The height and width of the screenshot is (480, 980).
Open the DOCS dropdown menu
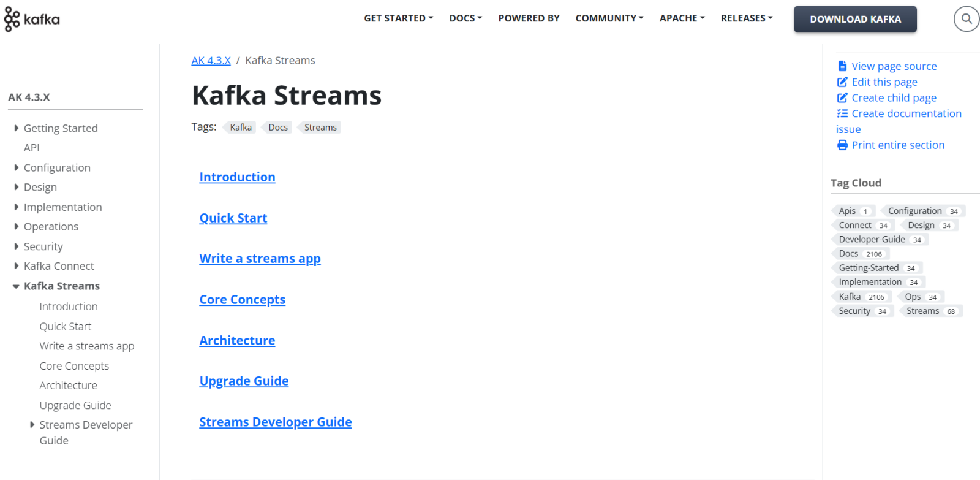(x=466, y=18)
